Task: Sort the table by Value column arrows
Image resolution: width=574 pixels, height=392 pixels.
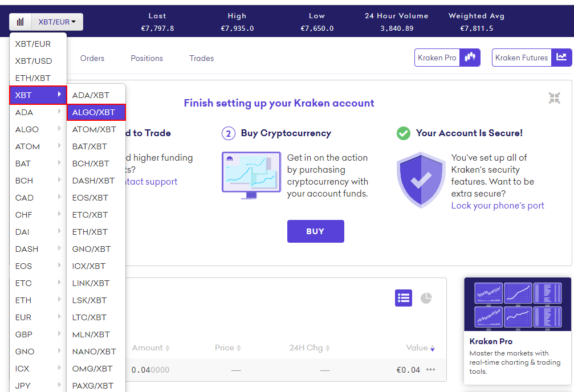Action: point(433,348)
